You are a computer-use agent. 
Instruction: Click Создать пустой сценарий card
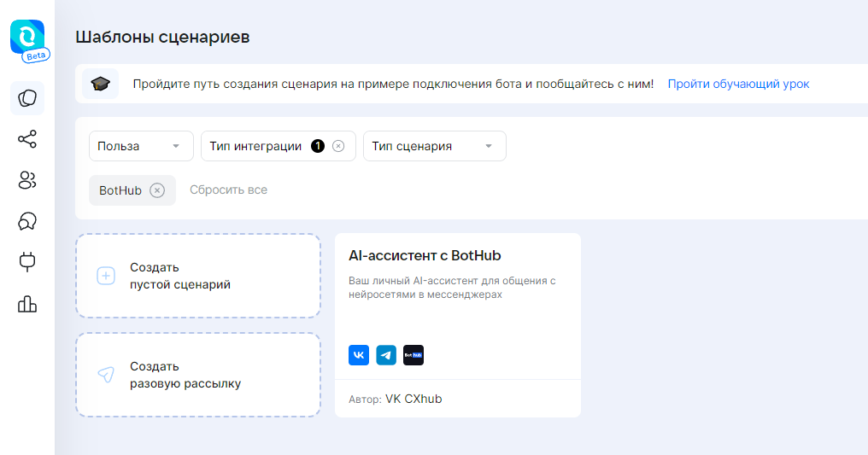tap(198, 276)
